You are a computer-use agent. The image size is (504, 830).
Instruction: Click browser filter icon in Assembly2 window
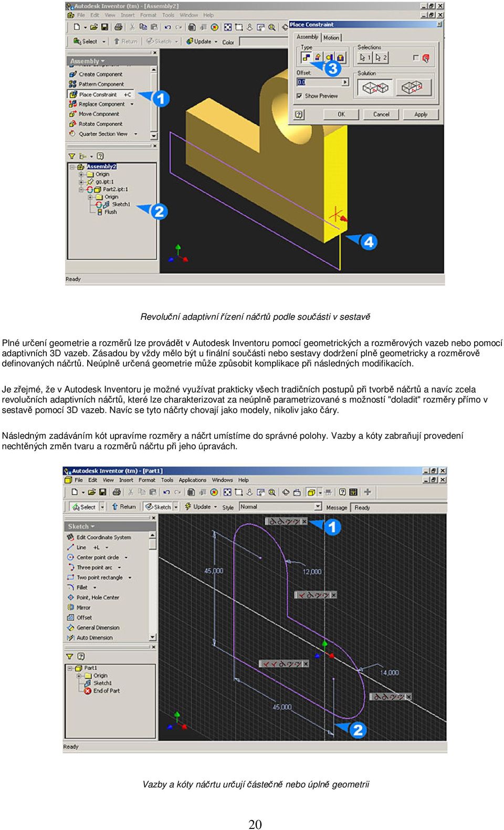click(x=72, y=156)
